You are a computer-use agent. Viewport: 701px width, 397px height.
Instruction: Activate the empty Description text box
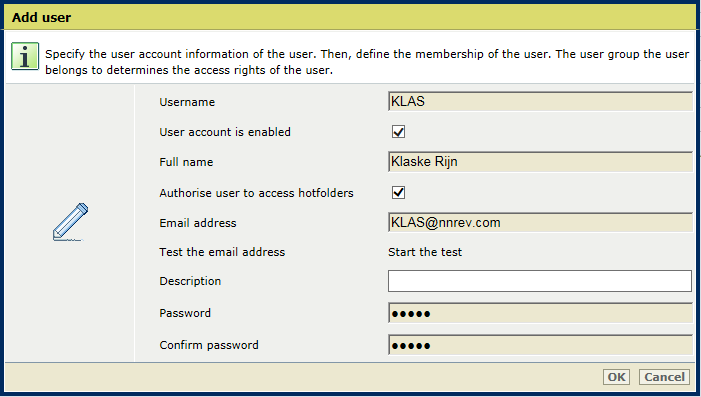click(540, 281)
